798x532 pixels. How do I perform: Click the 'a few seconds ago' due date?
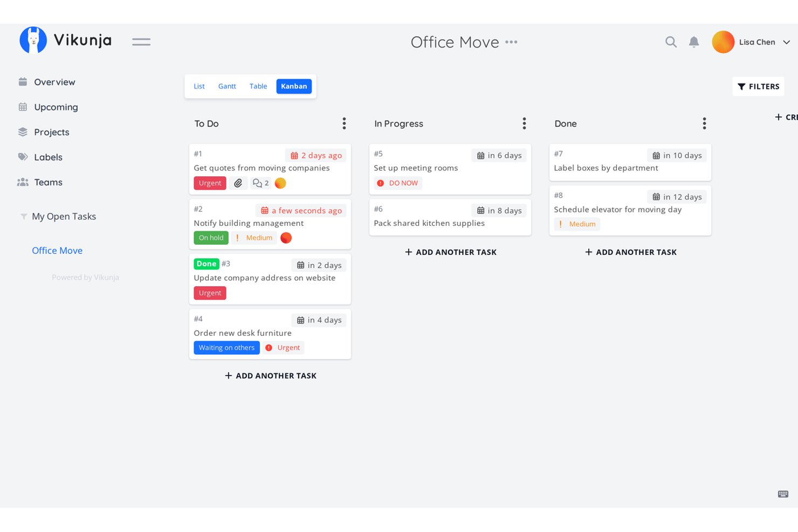click(301, 210)
